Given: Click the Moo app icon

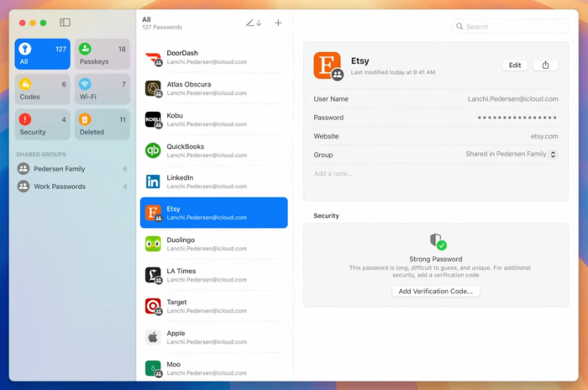Looking at the screenshot, I should click(x=153, y=369).
